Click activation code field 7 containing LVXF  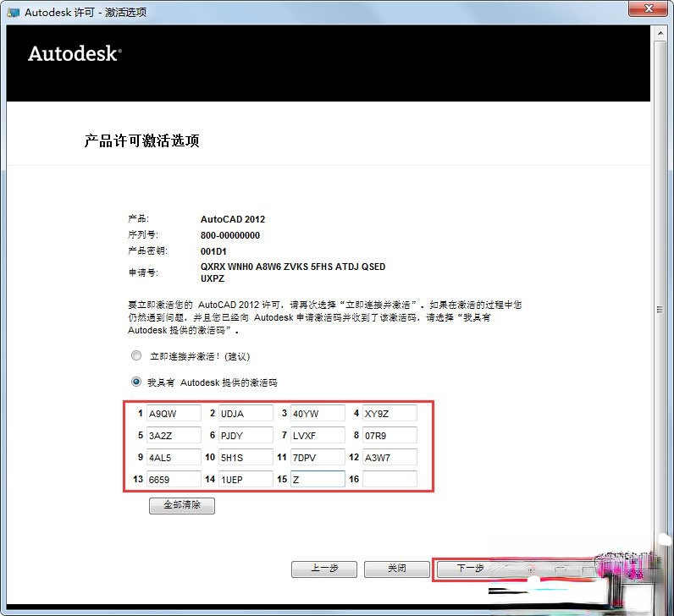(x=318, y=435)
